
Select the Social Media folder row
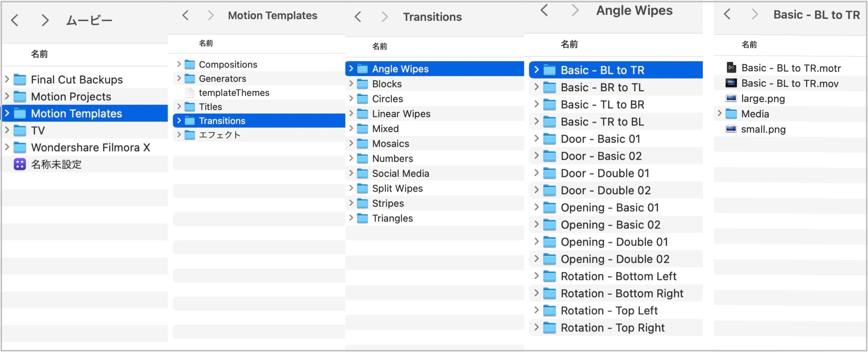pos(400,174)
